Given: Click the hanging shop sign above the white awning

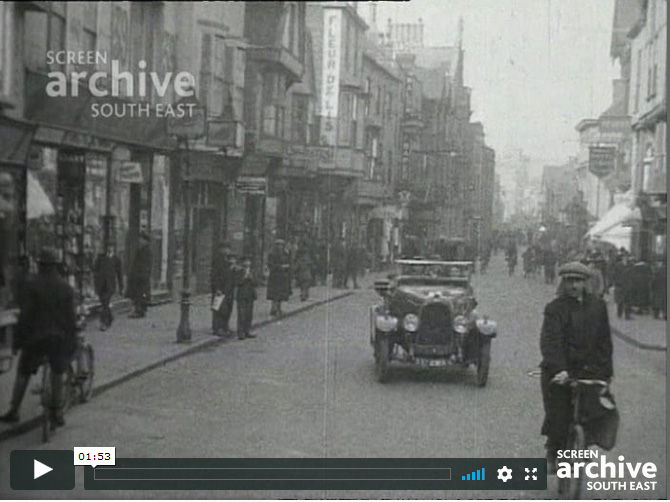Looking at the screenshot, I should pyautogui.click(x=602, y=160).
